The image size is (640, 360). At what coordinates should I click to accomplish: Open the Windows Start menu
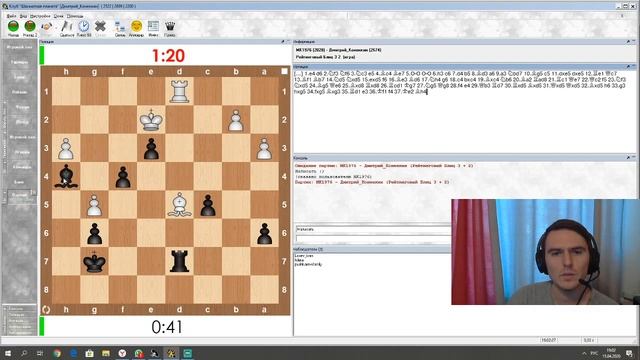[7, 353]
